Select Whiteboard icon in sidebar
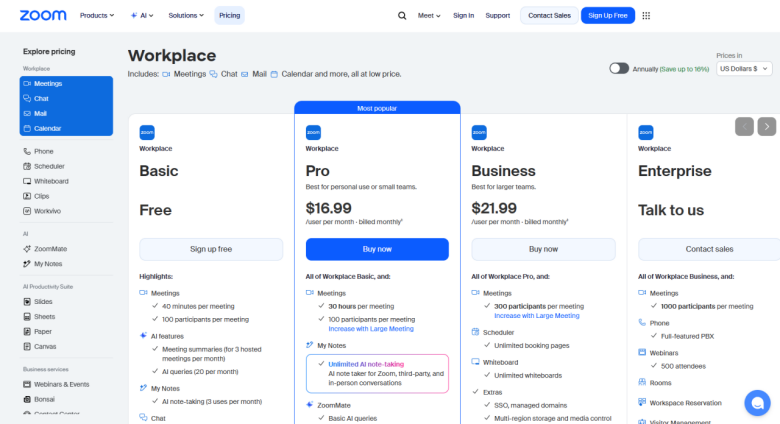 click(x=27, y=181)
